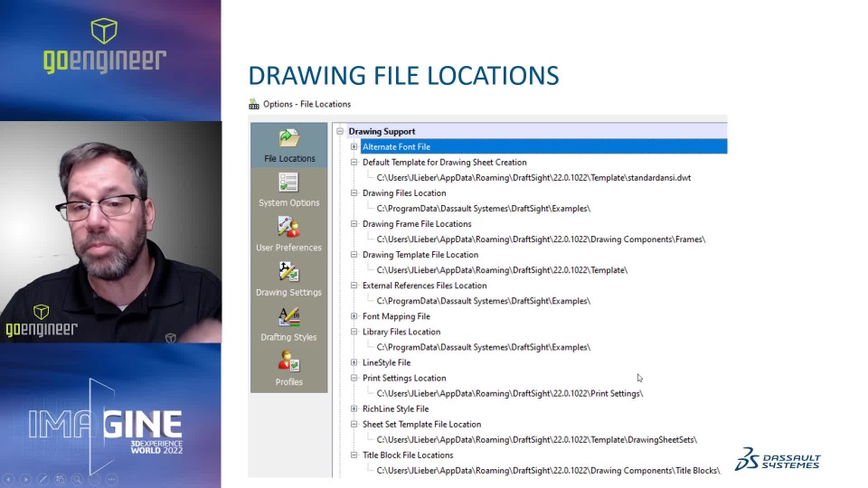Image resolution: width=868 pixels, height=488 pixels.
Task: Open the File Locations options page
Action: pos(289,145)
